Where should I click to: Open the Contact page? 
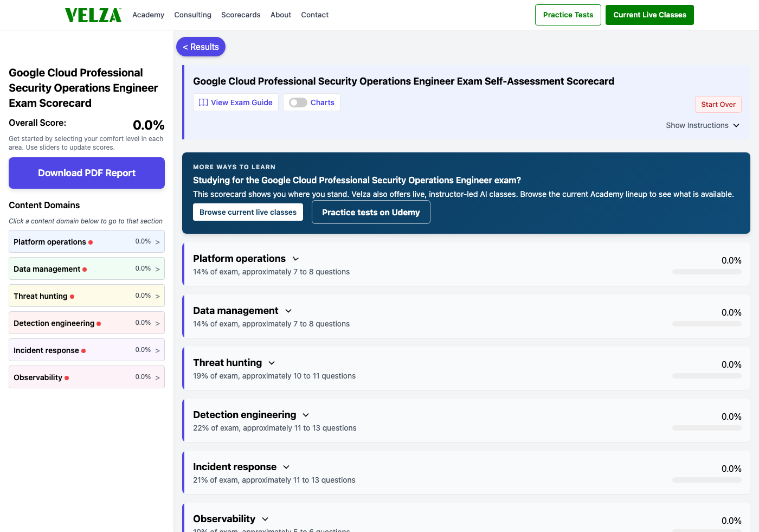coord(315,15)
